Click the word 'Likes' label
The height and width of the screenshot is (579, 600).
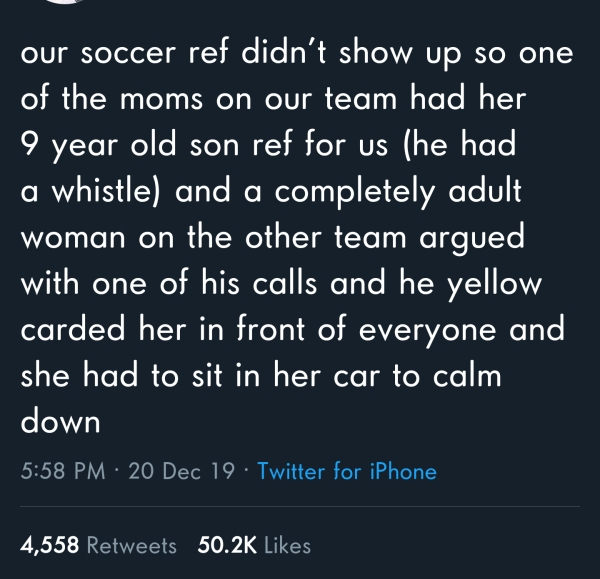(287, 545)
